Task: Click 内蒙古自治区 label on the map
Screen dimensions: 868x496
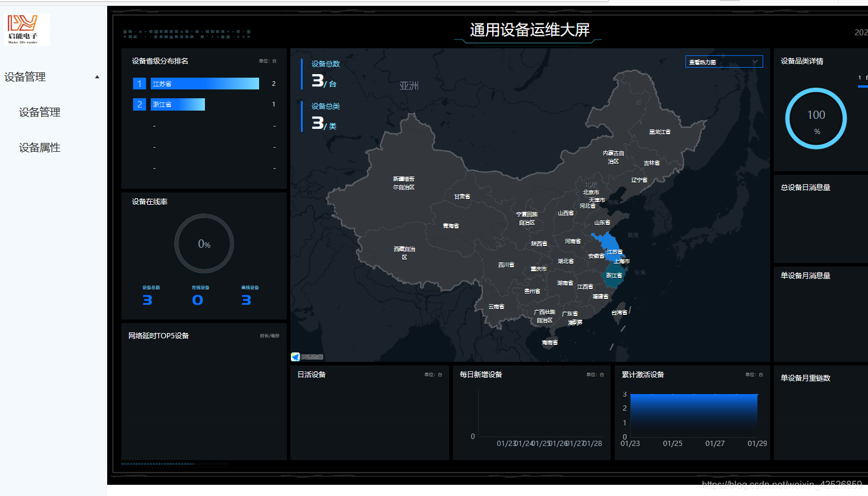Action: click(614, 157)
